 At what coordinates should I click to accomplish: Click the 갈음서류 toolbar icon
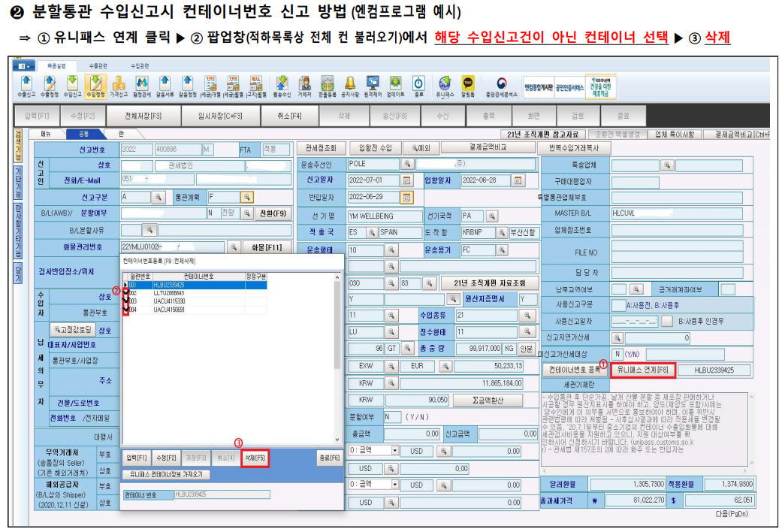tap(165, 86)
